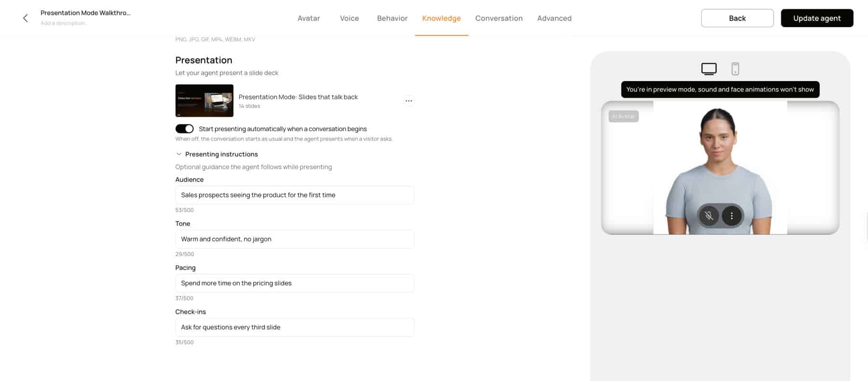The width and height of the screenshot is (868, 381).
Task: Switch to the Conversation tab
Action: point(499,18)
